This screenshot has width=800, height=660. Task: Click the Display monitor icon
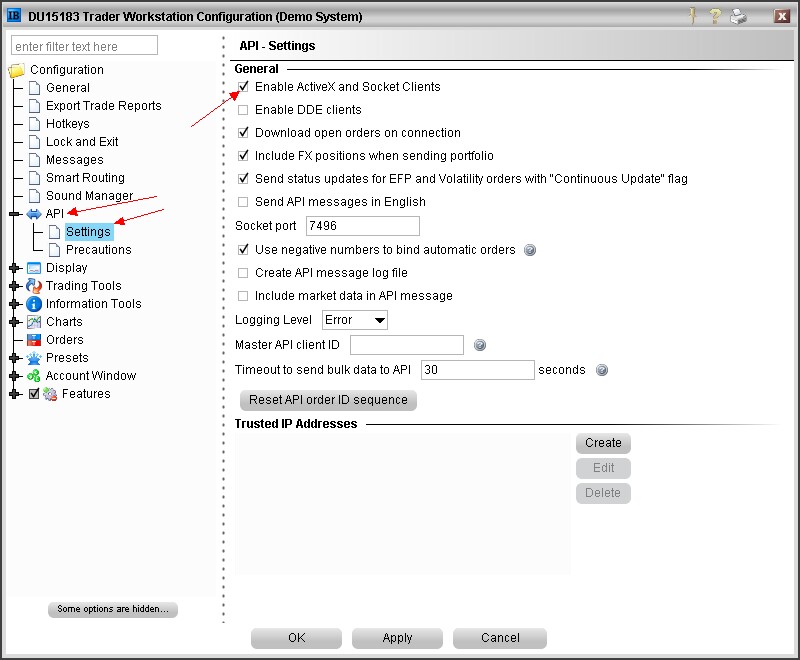34,268
